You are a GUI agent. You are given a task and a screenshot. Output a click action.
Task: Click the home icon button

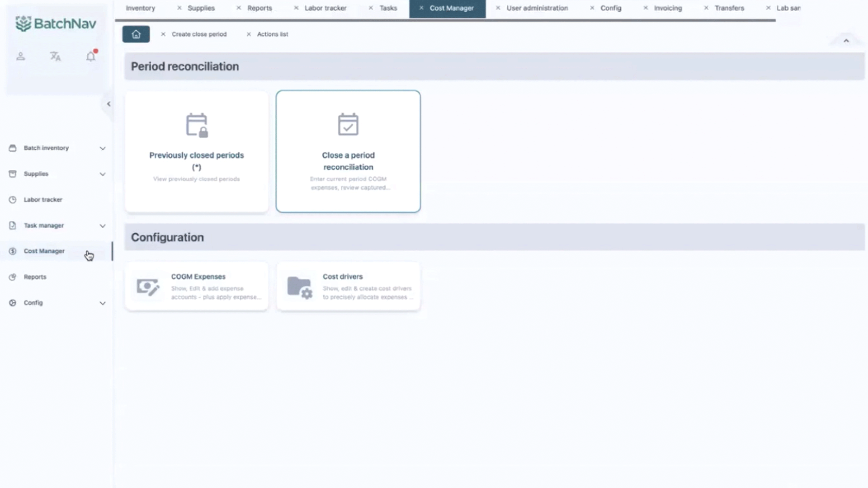(x=136, y=34)
